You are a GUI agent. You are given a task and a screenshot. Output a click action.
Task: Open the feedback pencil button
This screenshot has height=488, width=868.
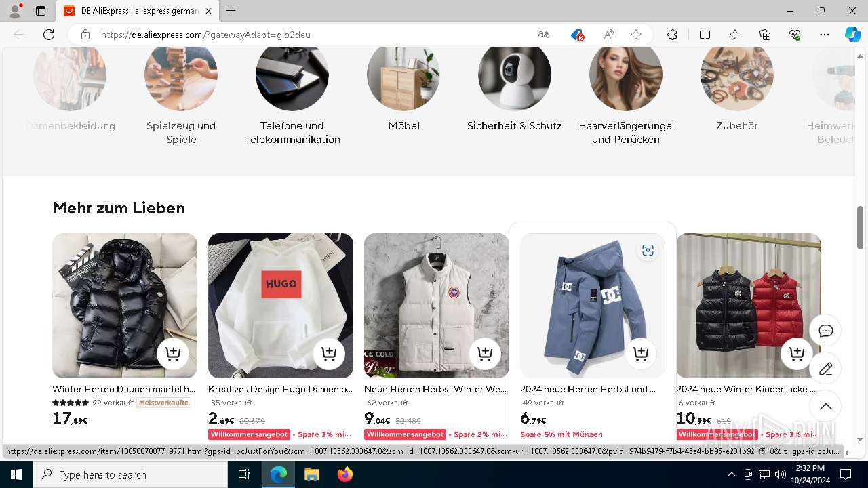[x=825, y=369]
